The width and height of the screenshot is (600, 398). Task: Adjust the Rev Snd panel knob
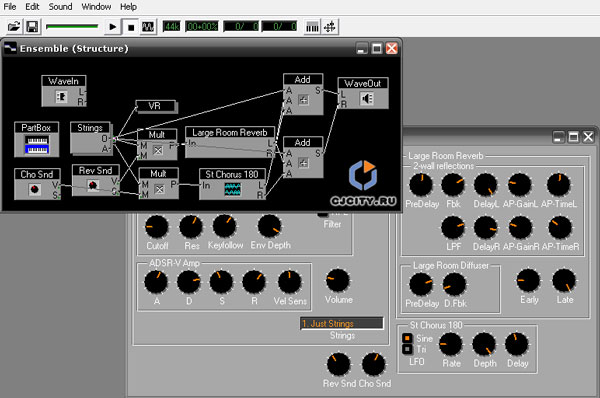(x=339, y=364)
